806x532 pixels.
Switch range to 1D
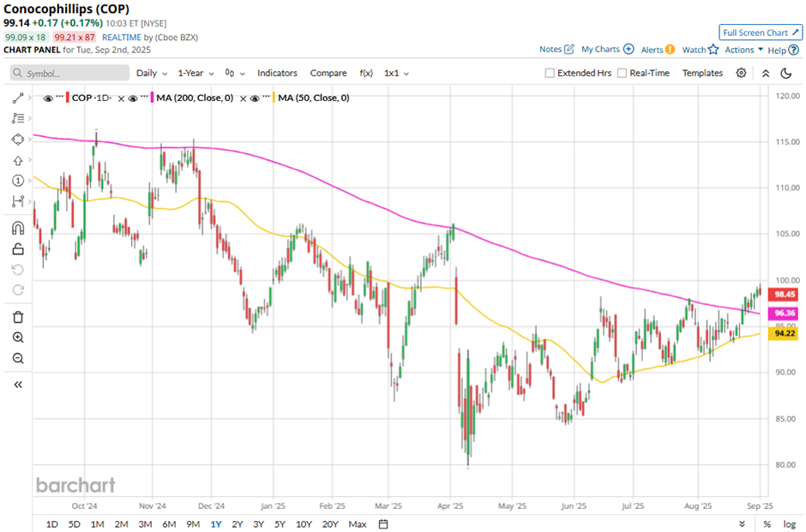[x=52, y=523]
